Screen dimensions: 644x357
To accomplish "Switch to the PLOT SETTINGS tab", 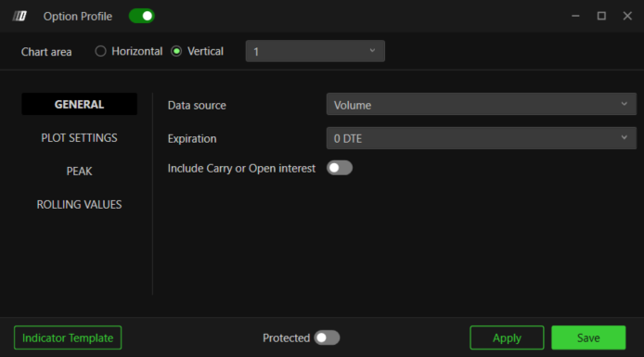I will pyautogui.click(x=79, y=138).
